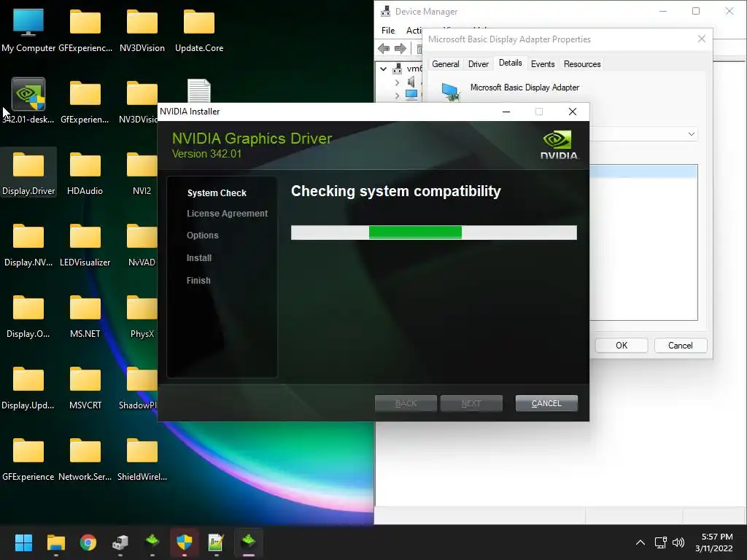Open the Network.Ser... folder
The height and width of the screenshot is (560, 747).
(85, 458)
